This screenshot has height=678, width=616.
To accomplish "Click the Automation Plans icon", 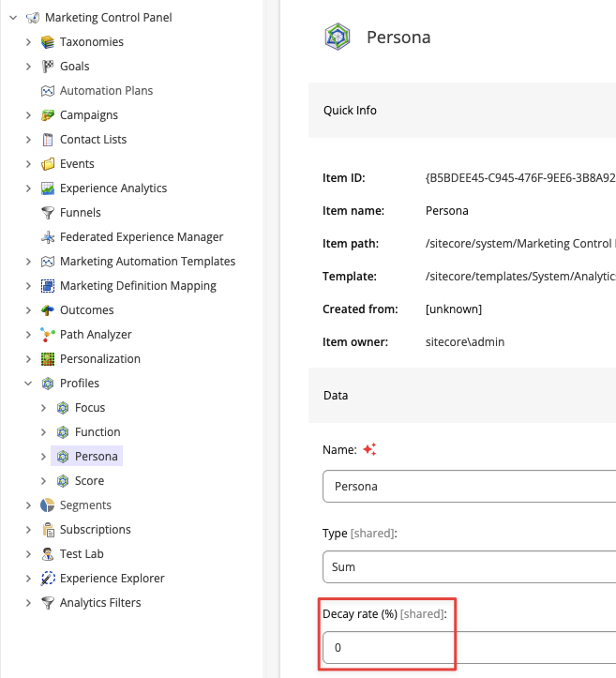I will [48, 91].
